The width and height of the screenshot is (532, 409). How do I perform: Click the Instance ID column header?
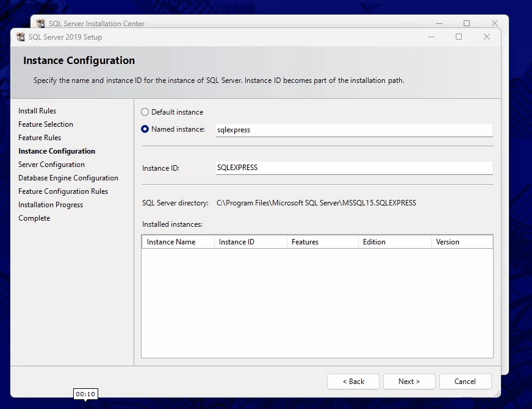[x=250, y=242]
